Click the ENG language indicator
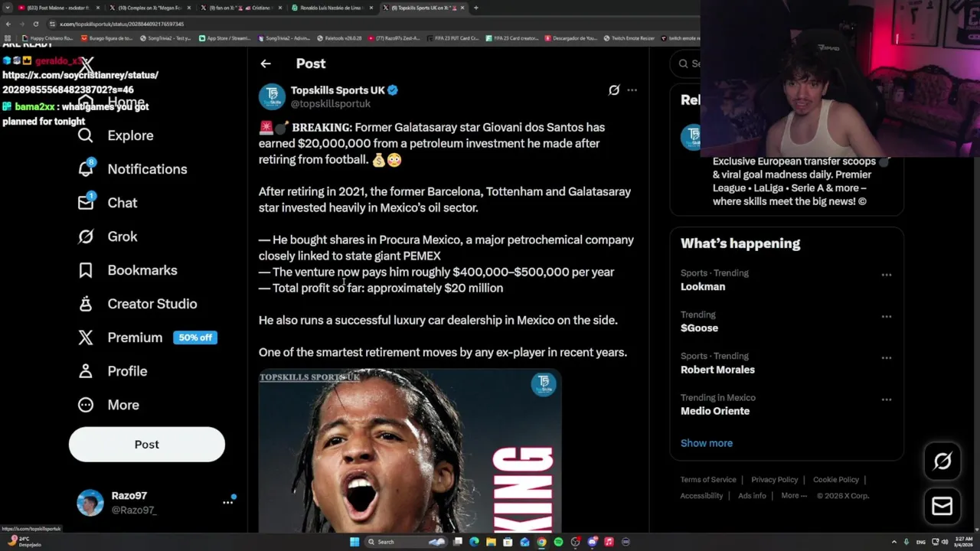The width and height of the screenshot is (980, 551). (x=920, y=542)
